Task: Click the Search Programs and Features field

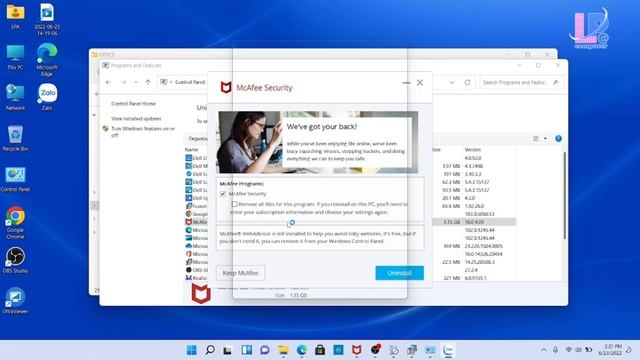Action: pos(521,82)
